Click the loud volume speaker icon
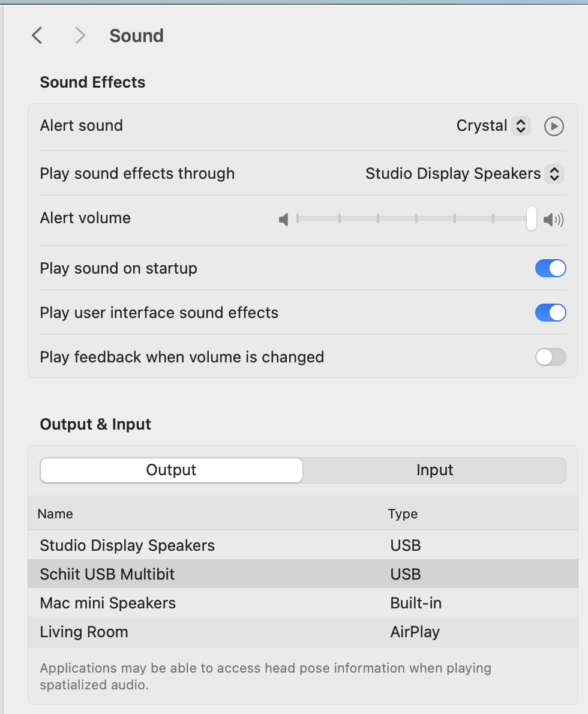This screenshot has width=588, height=714. pyautogui.click(x=553, y=220)
